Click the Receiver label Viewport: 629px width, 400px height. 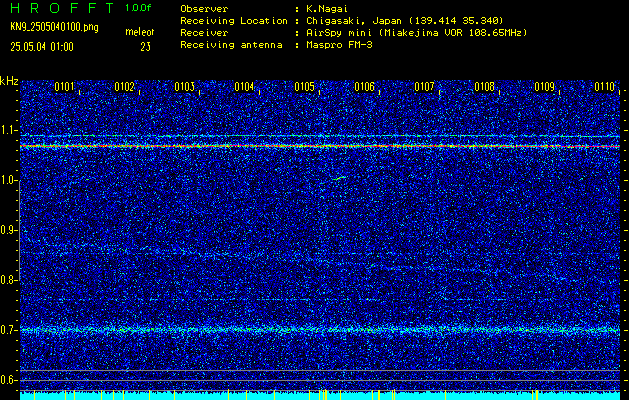[204, 32]
